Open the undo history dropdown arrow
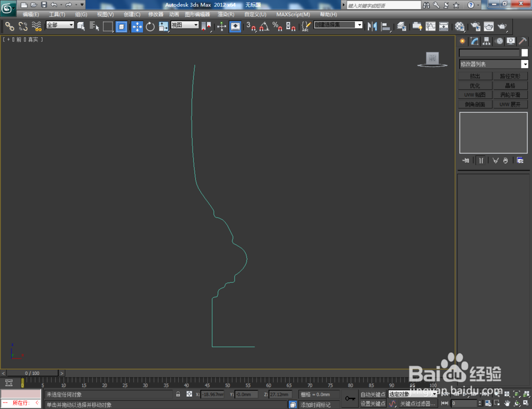This screenshot has width=532, height=409. (x=61, y=5)
